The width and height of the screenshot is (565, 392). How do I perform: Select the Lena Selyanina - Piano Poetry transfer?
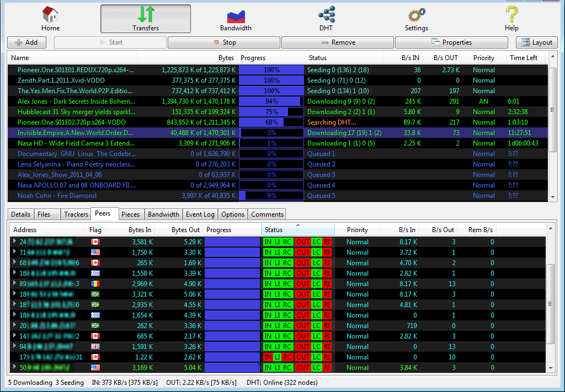(278, 164)
